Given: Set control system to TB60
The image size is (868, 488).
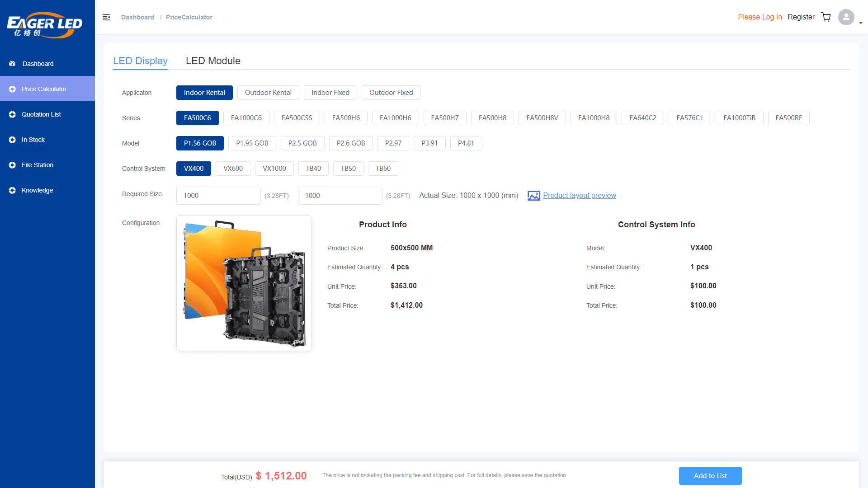Looking at the screenshot, I should coord(383,169).
